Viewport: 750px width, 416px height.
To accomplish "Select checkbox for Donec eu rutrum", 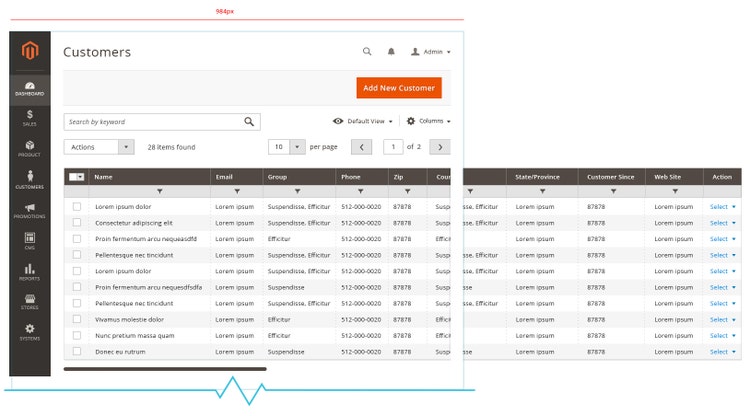I will [77, 352].
